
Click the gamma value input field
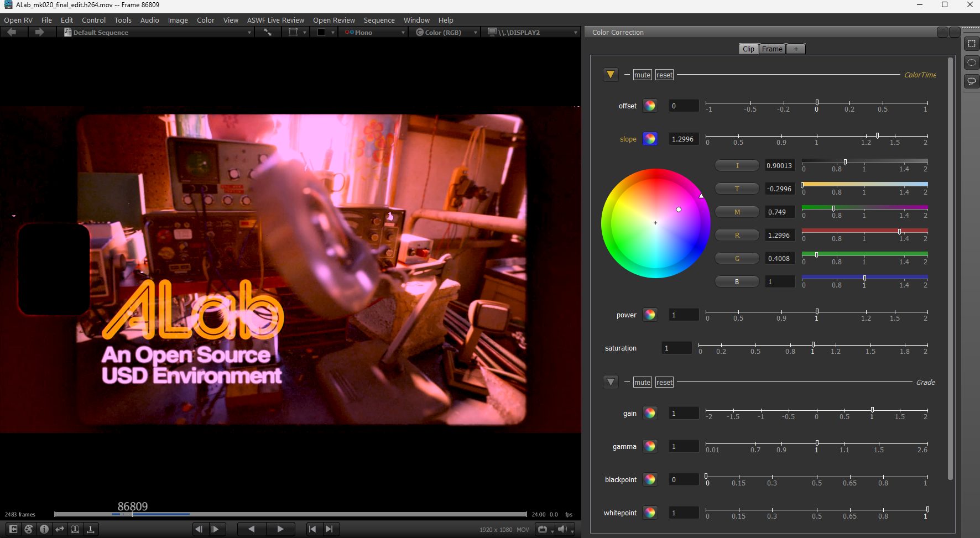click(x=684, y=447)
